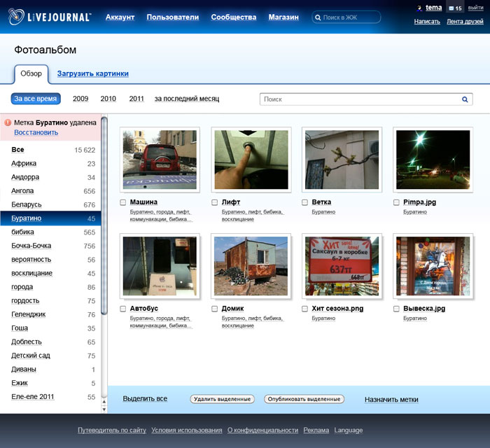This screenshot has width=490, height=448.
Task: Click the magnifier icon in photo search
Action: click(x=465, y=99)
